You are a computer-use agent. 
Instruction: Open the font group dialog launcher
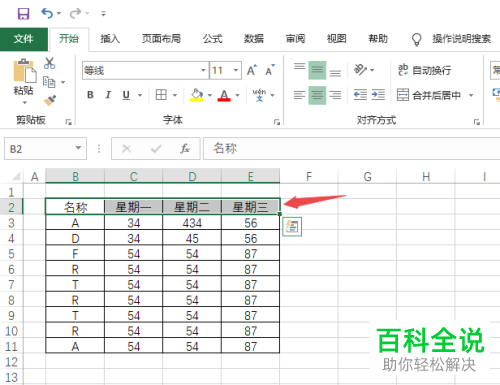point(277,122)
